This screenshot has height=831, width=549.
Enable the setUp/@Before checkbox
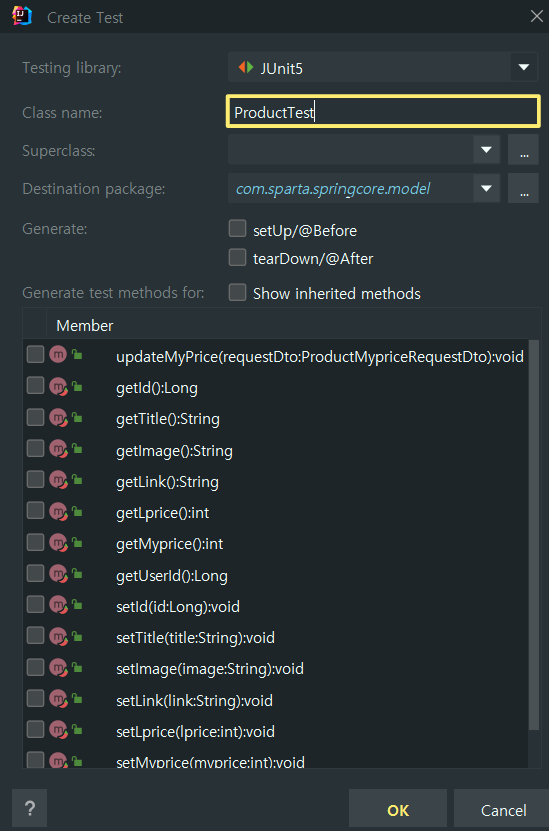coord(237,229)
